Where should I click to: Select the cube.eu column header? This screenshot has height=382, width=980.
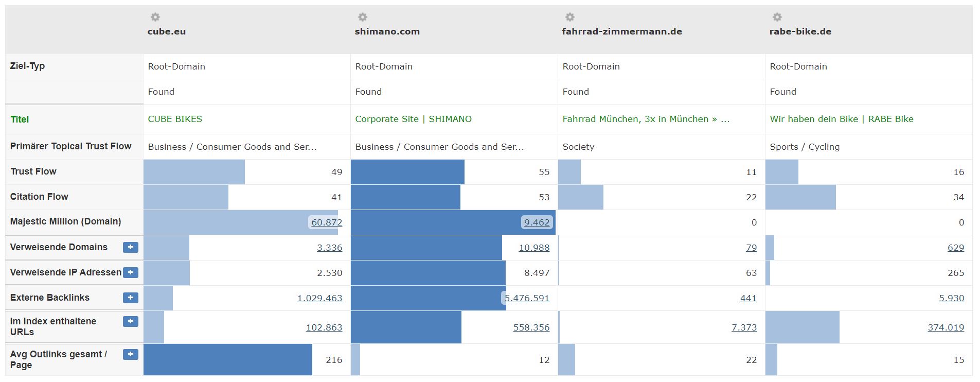(167, 31)
